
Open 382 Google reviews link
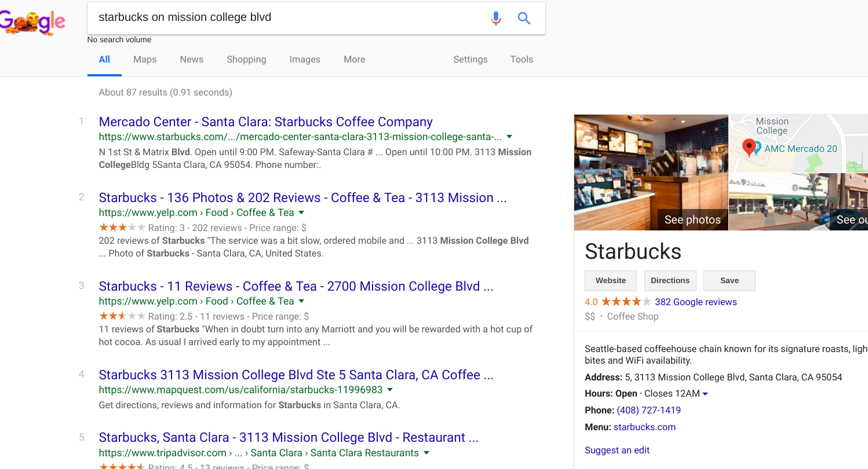696,302
